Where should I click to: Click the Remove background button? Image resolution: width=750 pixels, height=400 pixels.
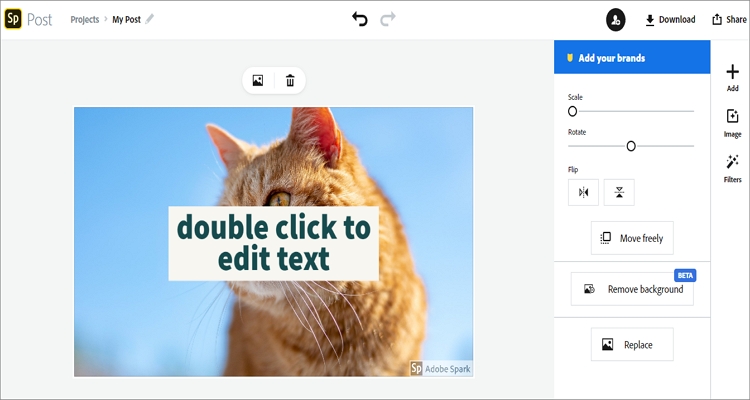[x=632, y=289]
